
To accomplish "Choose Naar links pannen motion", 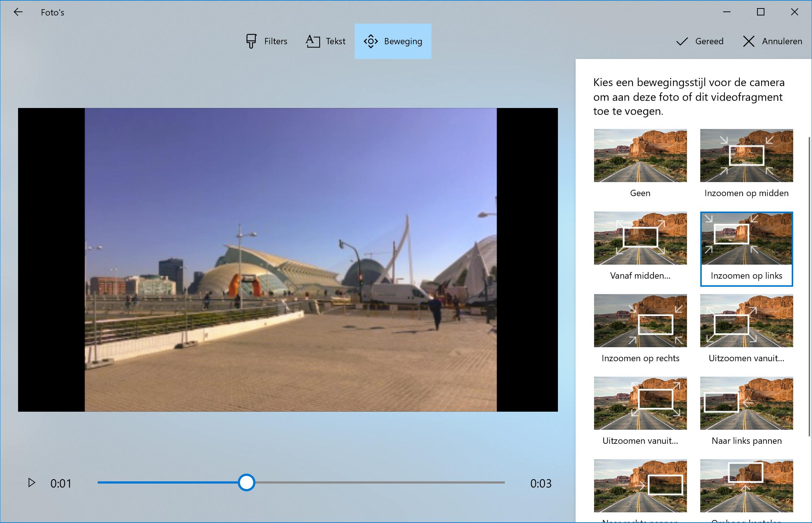I will point(746,403).
